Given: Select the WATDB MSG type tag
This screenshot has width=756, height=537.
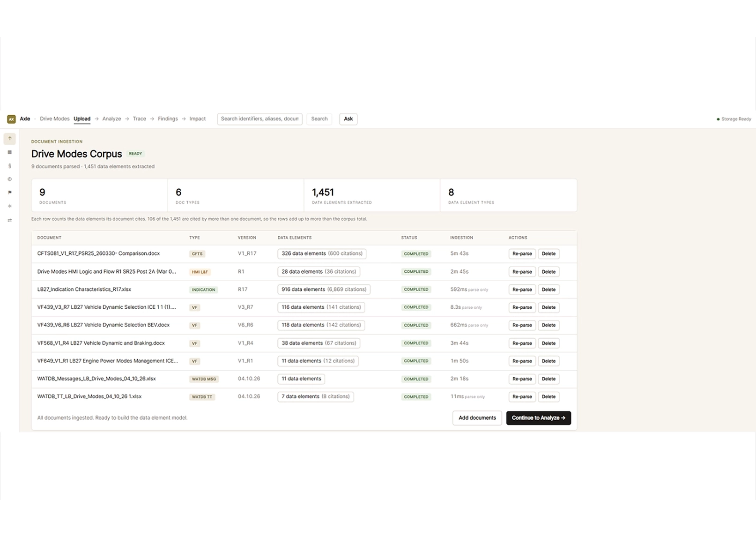Looking at the screenshot, I should coord(204,379).
